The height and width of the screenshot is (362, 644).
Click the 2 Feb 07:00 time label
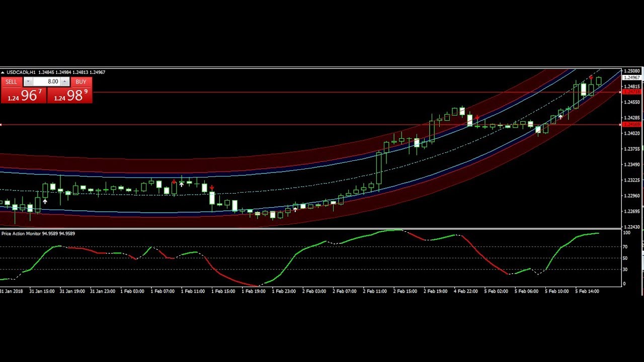[345, 291]
